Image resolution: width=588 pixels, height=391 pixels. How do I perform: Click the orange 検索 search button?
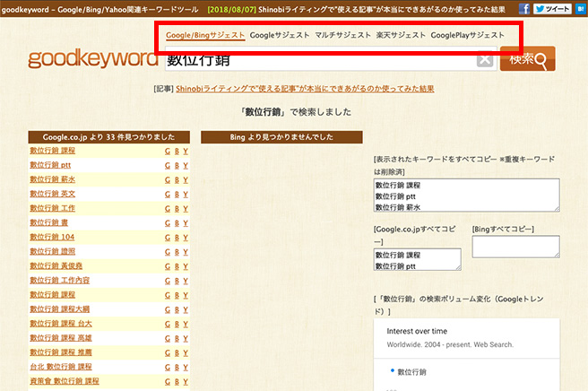pos(528,58)
